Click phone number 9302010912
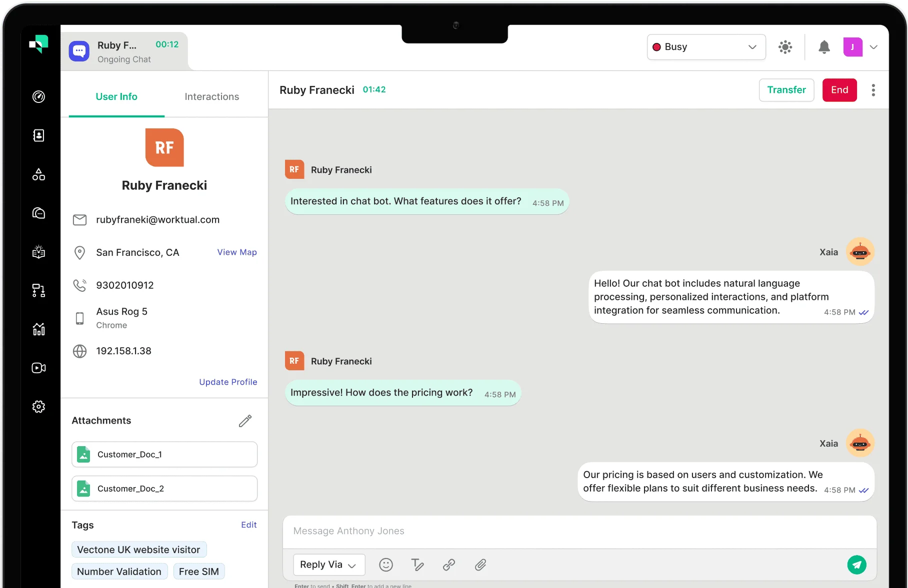Viewport: 908px width, 588px height. [x=125, y=285]
